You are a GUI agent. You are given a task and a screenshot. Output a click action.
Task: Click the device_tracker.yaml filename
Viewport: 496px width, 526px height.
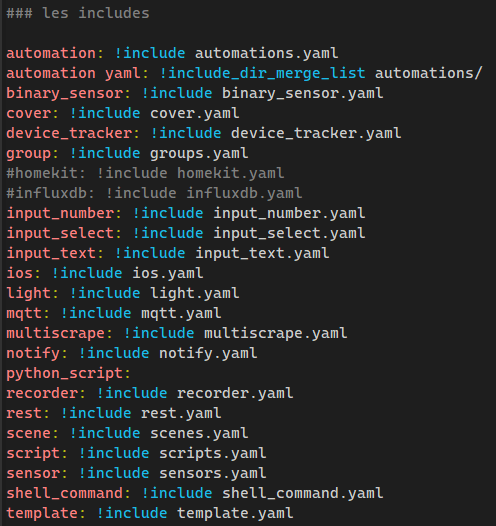(316, 134)
